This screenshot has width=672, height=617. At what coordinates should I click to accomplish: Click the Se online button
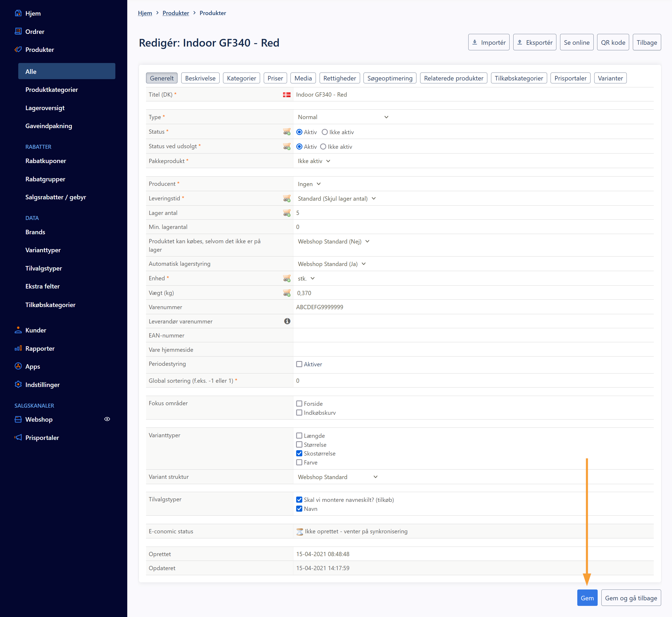(576, 42)
